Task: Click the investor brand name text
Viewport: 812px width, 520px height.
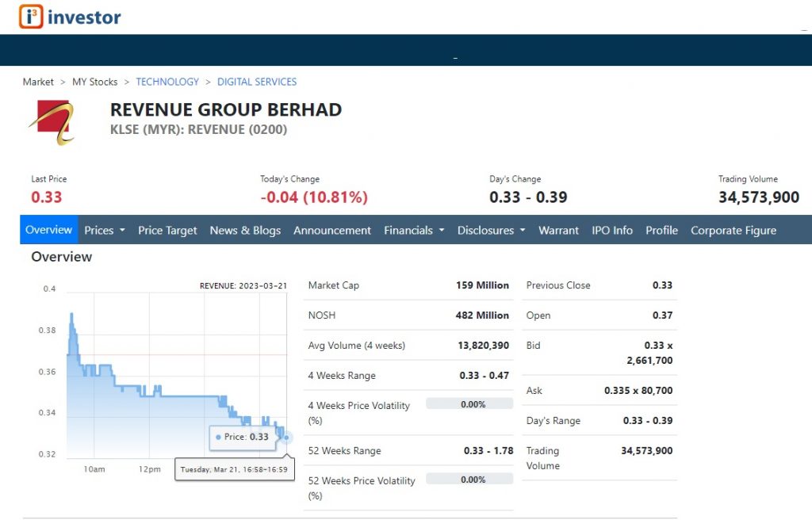Action: click(84, 17)
